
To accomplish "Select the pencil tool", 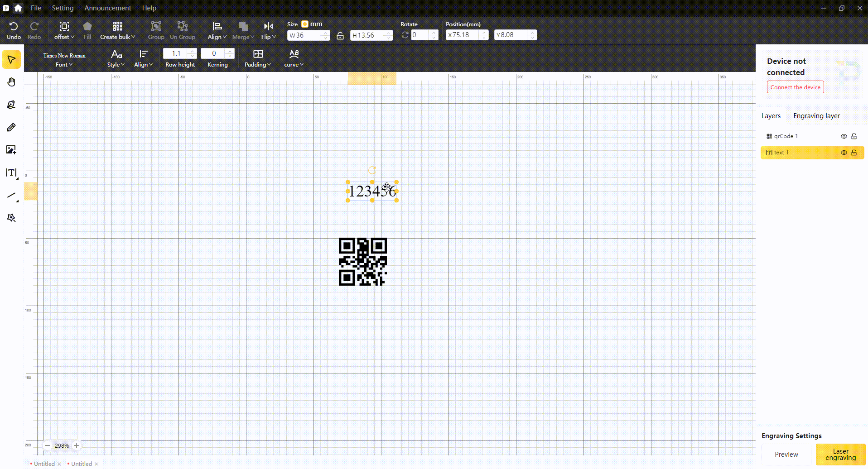I will click(11, 127).
